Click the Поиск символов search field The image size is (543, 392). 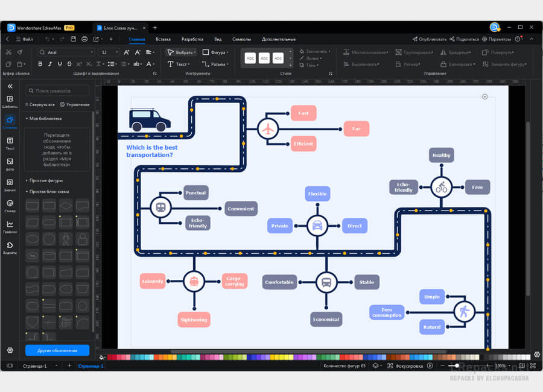[59, 91]
